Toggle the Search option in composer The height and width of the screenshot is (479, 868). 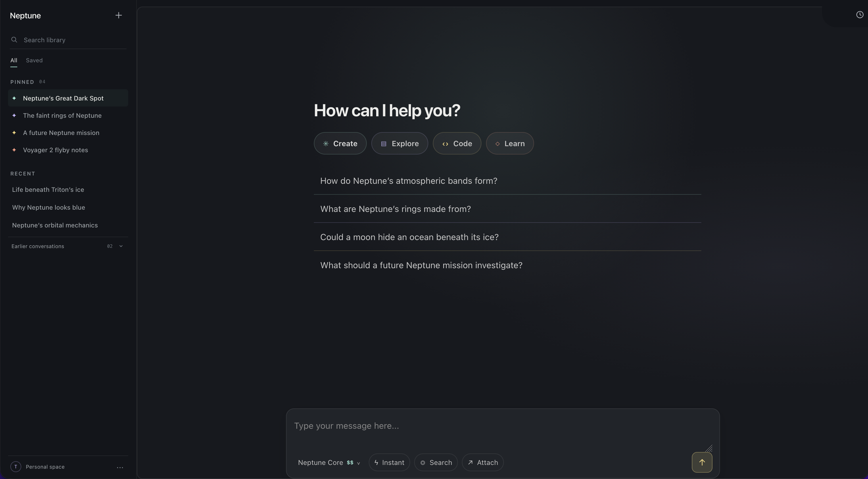[436, 463]
